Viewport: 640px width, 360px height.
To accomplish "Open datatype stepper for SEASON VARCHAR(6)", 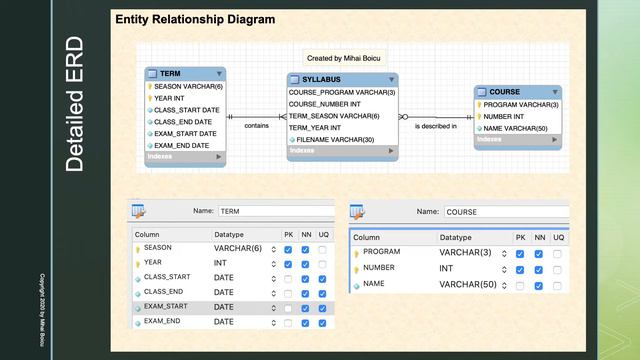I will pos(273,249).
